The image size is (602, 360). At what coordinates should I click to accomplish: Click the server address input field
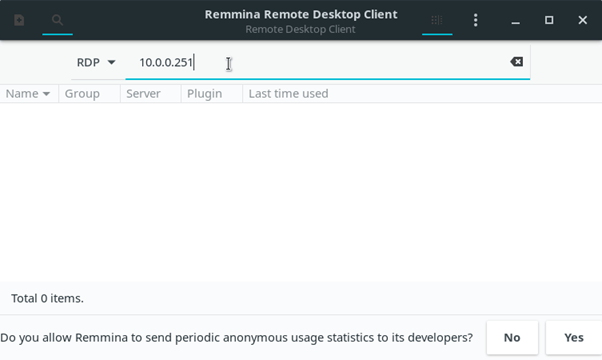click(327, 63)
